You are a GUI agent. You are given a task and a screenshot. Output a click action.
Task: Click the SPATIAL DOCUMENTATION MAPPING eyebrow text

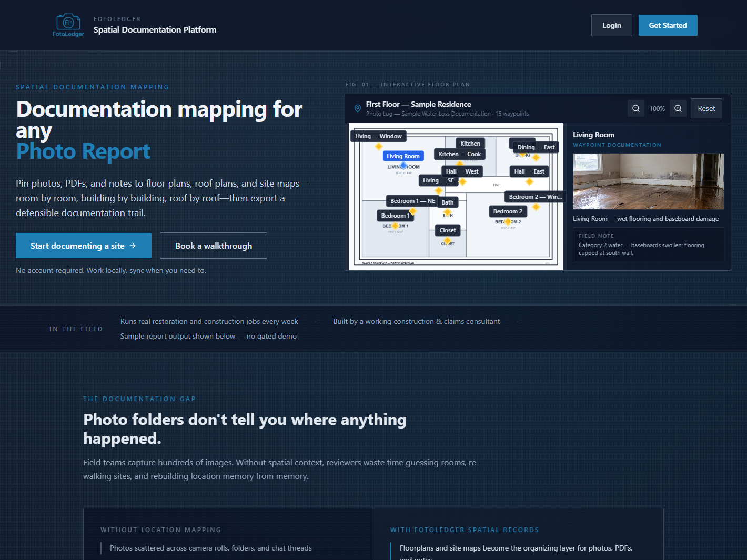[93, 87]
